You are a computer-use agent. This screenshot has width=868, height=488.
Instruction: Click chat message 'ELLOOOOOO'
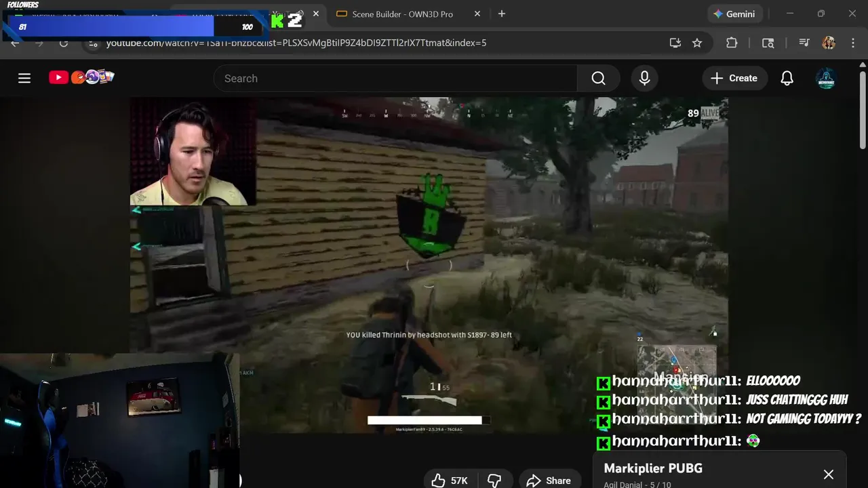coord(773,381)
